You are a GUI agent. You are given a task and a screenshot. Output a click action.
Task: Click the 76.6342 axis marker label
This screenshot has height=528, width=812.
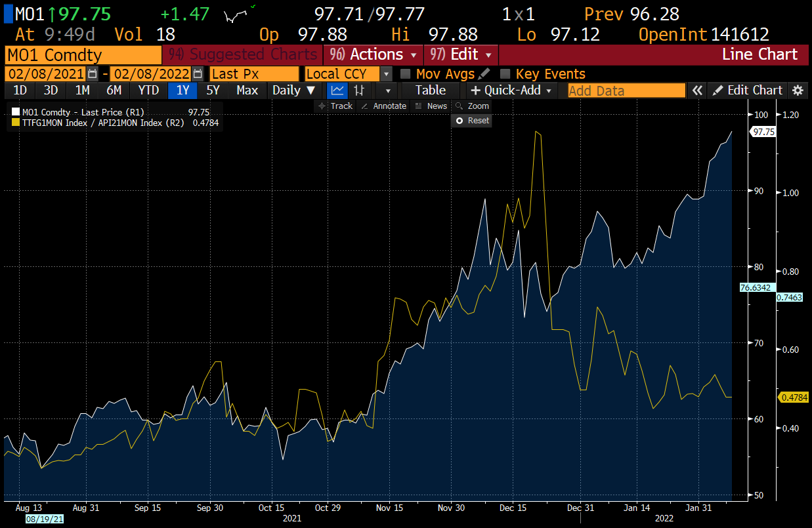(758, 287)
